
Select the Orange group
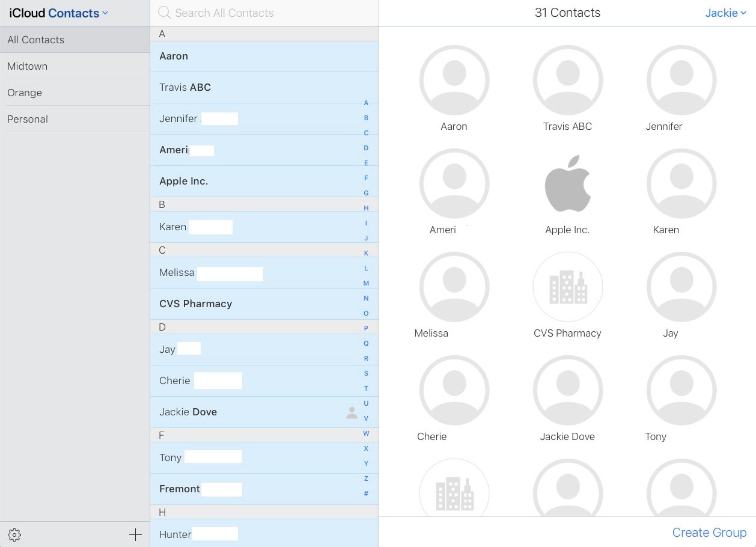pos(75,93)
